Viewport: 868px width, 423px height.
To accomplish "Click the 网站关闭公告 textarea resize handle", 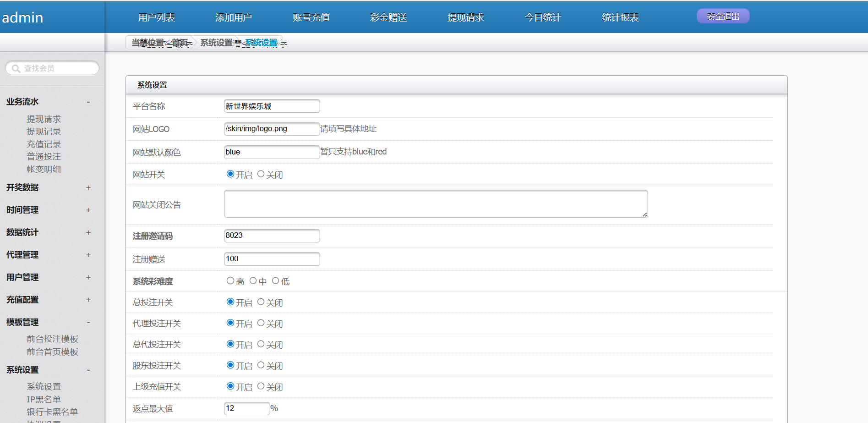I will click(644, 214).
